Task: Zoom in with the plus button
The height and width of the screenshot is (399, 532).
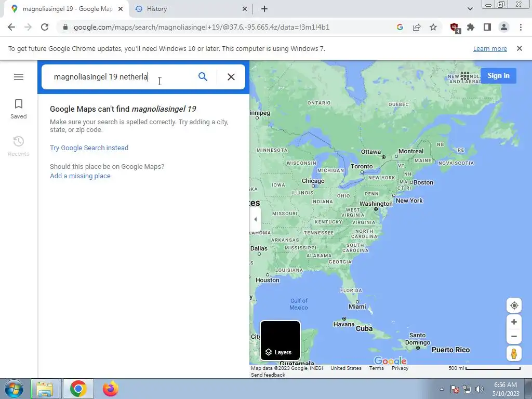Action: tap(514, 322)
